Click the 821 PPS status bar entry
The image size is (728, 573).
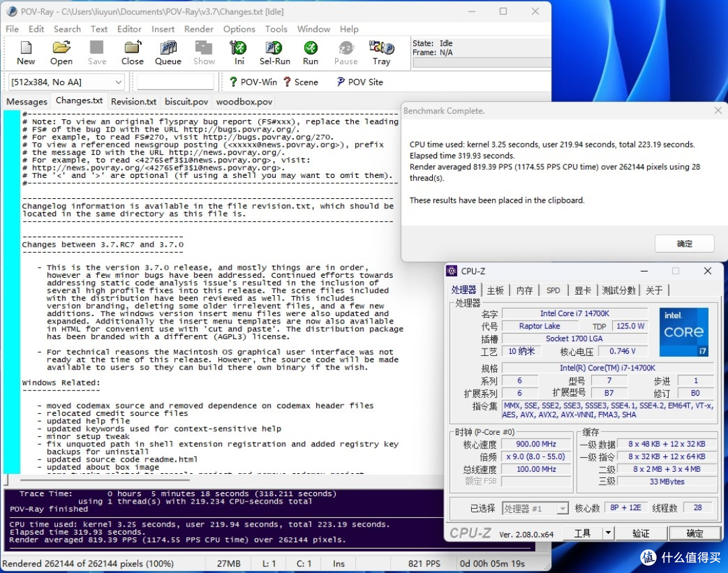(x=424, y=564)
